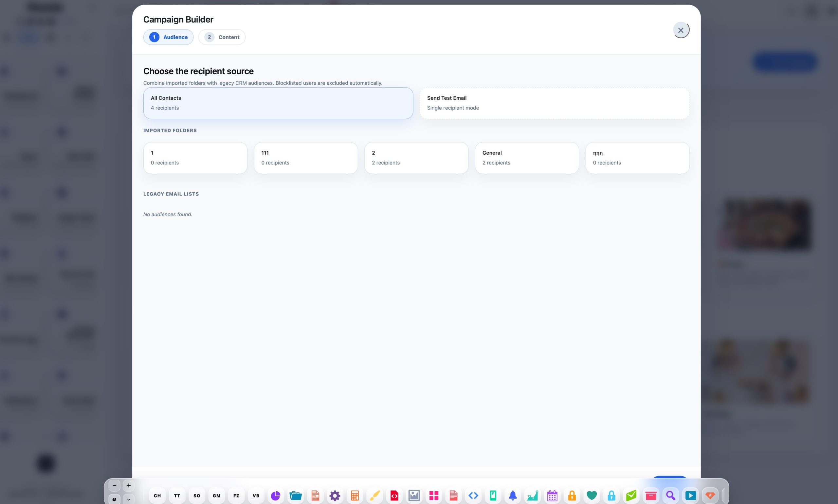The image size is (838, 504).
Task: Open the purple pie chart dock icon
Action: 276,495
